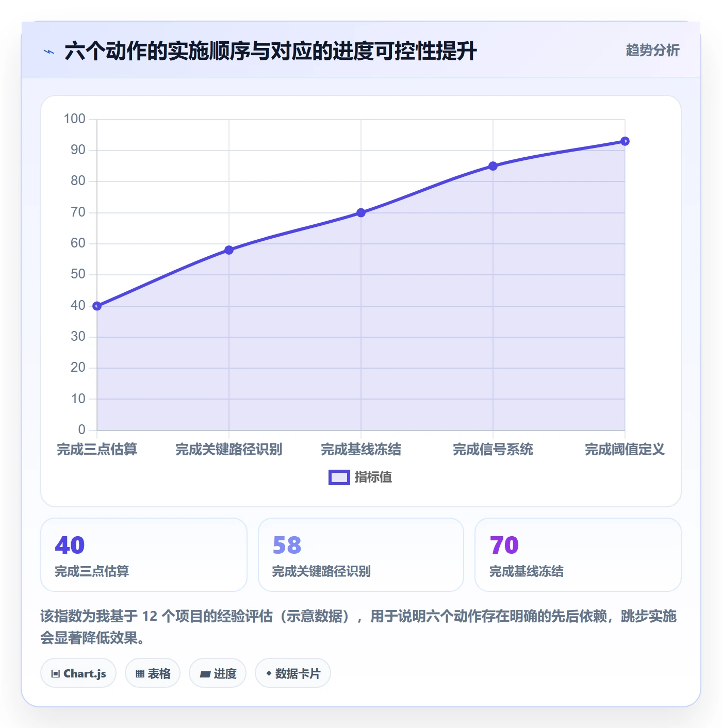Click the 进度 tag chip
The height and width of the screenshot is (728, 722).
tap(218, 673)
